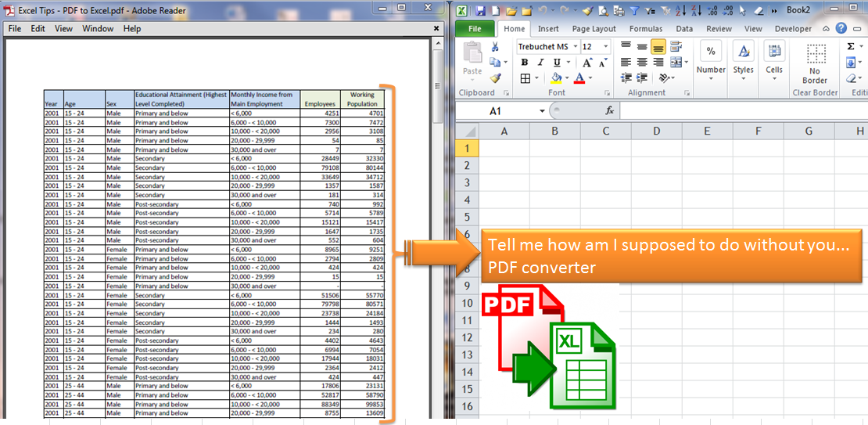Toggle the highlighted Bottom Align button

pos(658,47)
